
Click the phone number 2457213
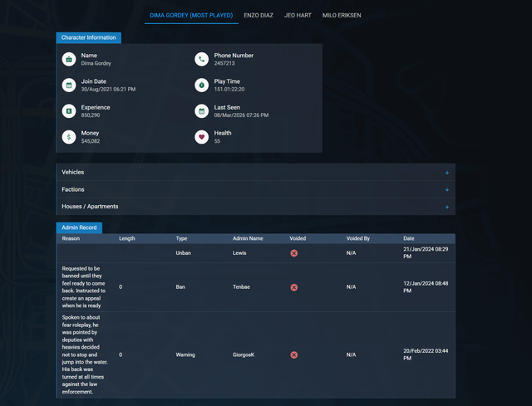tap(224, 63)
